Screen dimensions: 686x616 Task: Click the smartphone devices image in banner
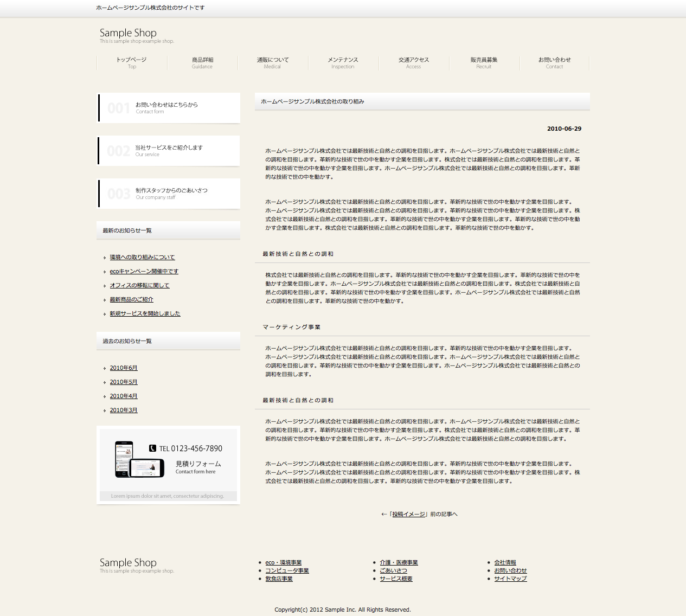(139, 460)
